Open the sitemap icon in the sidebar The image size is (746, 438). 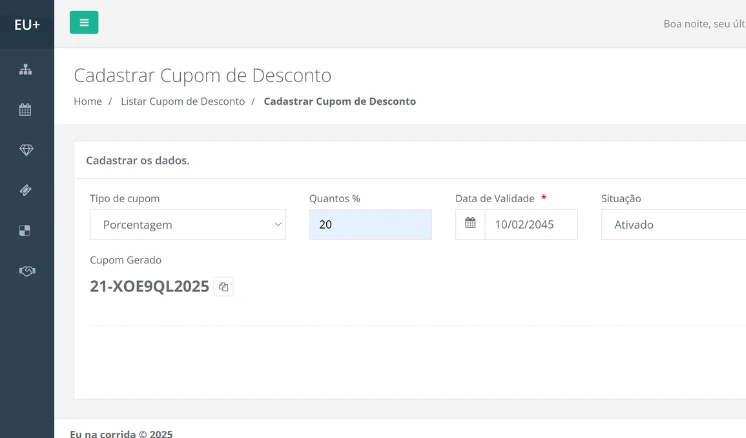(x=26, y=70)
